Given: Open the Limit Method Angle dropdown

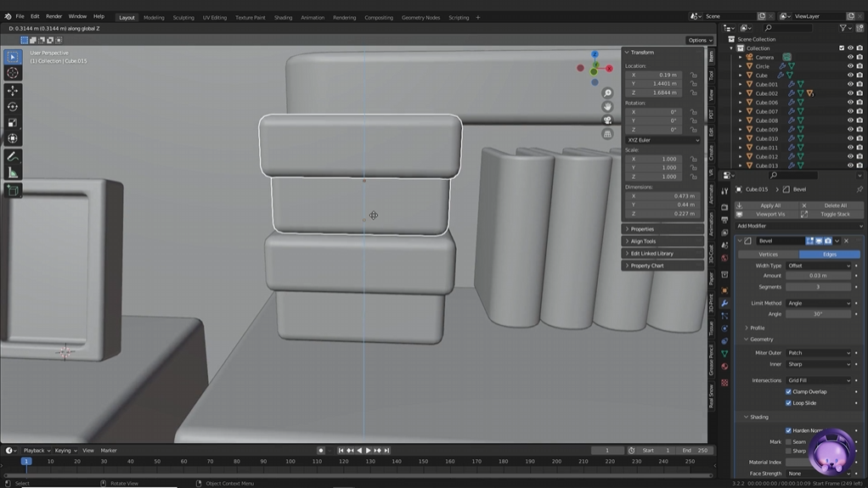Looking at the screenshot, I should 818,303.
